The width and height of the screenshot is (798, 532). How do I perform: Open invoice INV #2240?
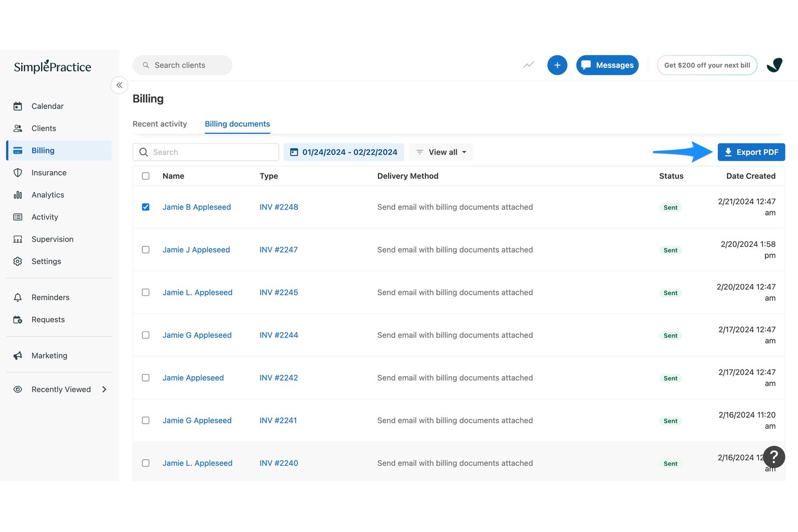coord(279,463)
